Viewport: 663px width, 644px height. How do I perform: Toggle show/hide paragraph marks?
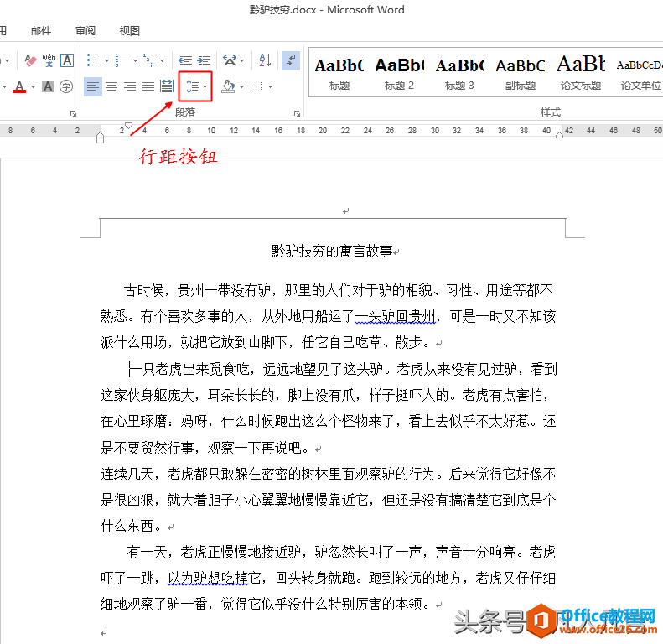tap(291, 60)
